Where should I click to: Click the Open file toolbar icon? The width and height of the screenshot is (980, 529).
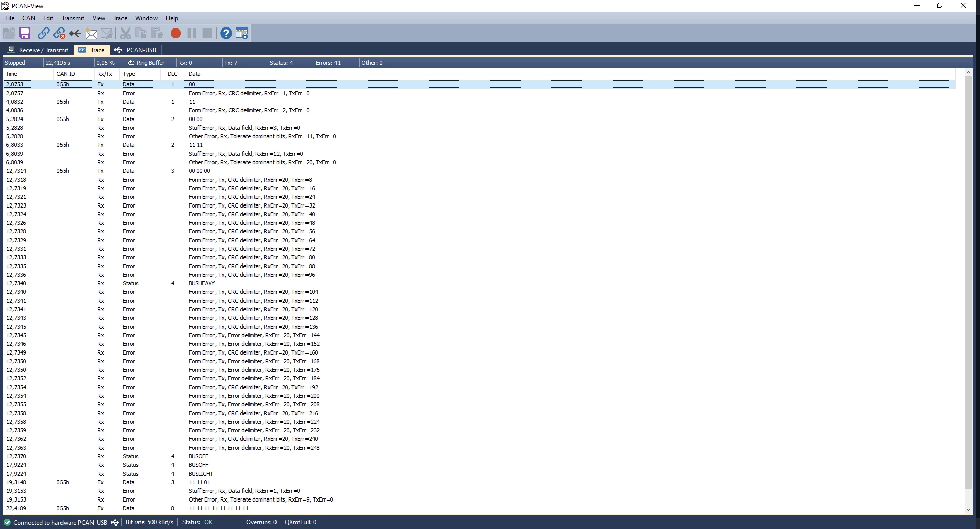coord(9,34)
